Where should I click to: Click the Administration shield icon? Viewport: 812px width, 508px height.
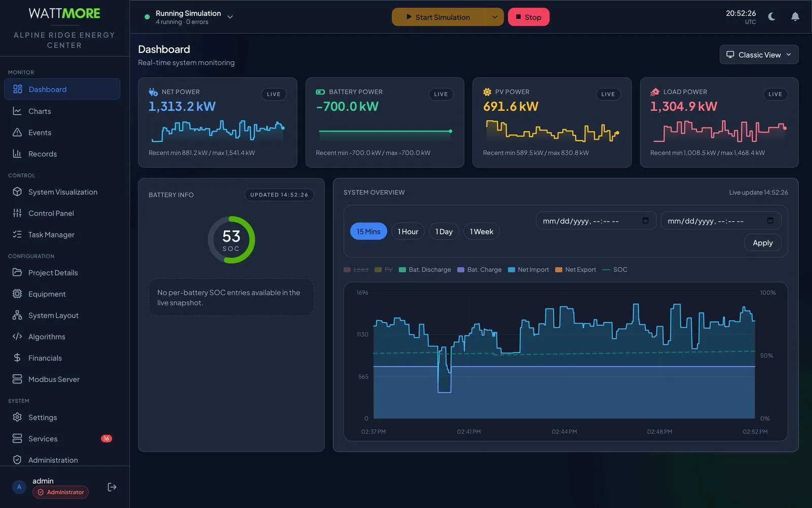17,460
